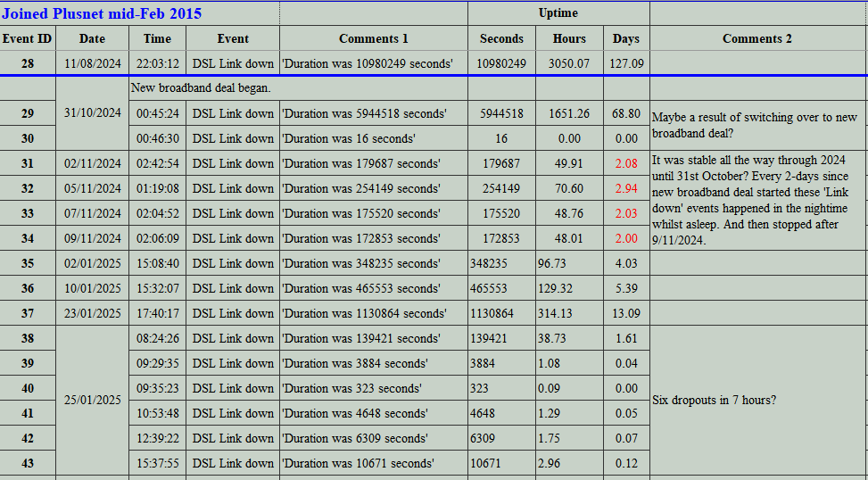
Task: Select the Hours value 3050.07
Action: click(x=569, y=63)
